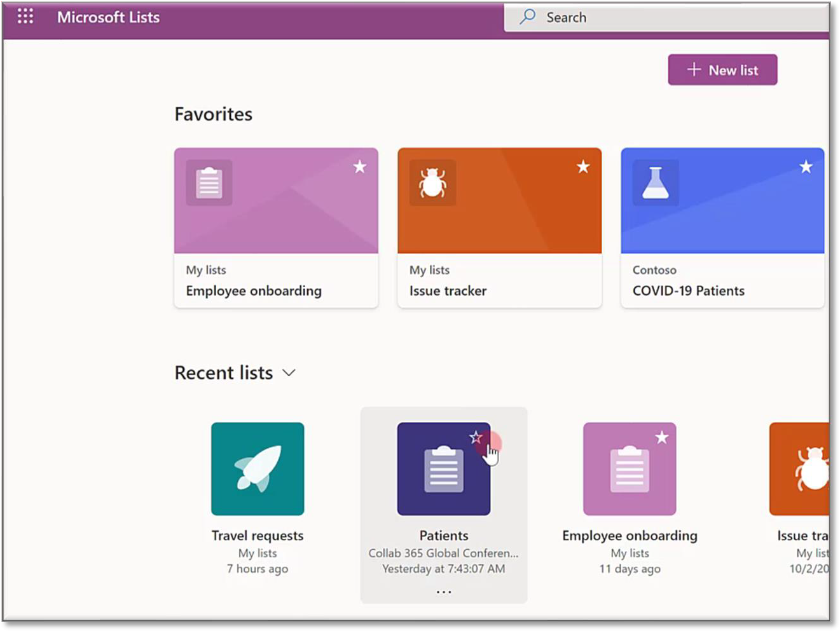Open the app launcher waffle icon

click(x=25, y=17)
